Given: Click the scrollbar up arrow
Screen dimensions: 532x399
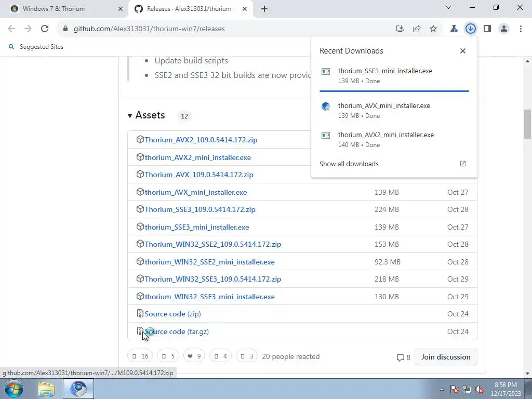Looking at the screenshot, I should pos(528,61).
